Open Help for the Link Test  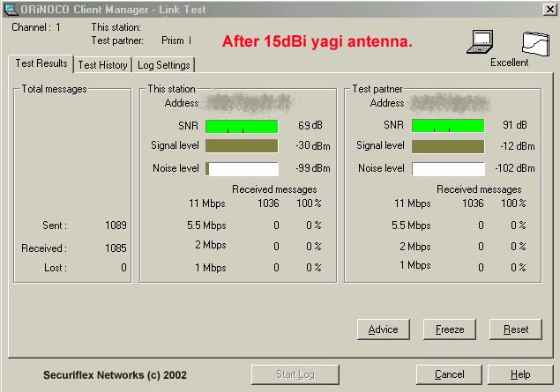coord(520,374)
